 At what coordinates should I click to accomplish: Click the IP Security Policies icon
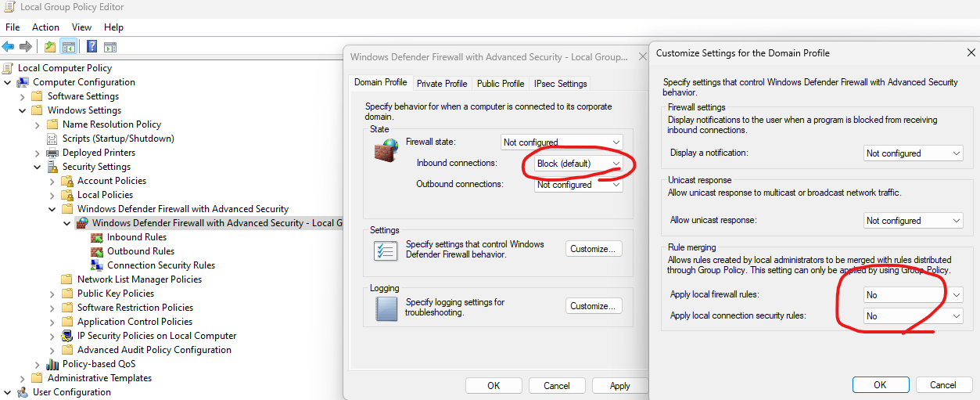[x=67, y=336]
